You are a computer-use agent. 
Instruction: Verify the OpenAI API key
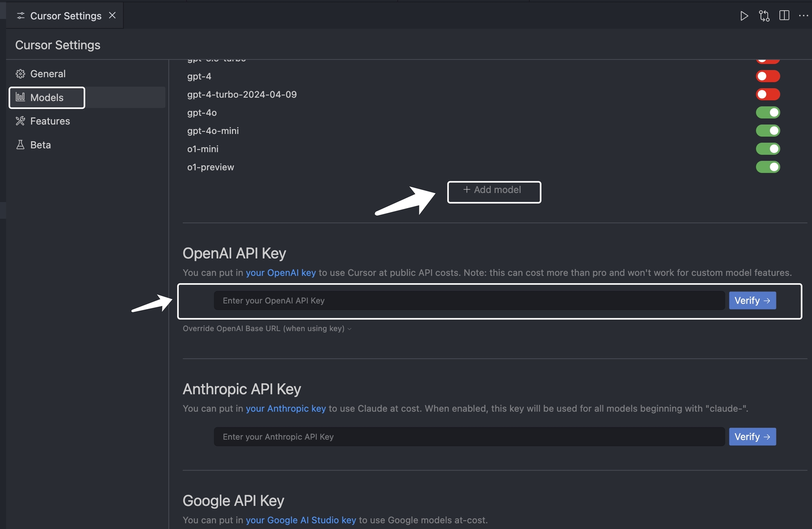[x=752, y=301]
